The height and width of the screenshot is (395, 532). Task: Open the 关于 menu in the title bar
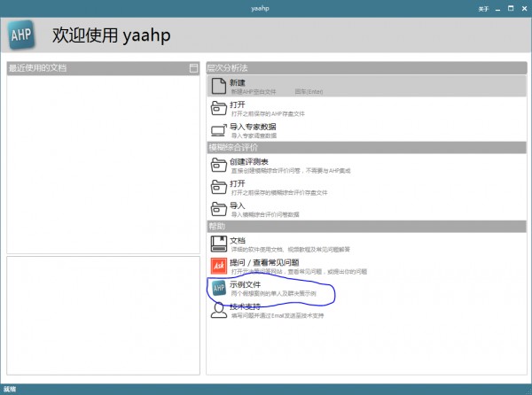(483, 9)
